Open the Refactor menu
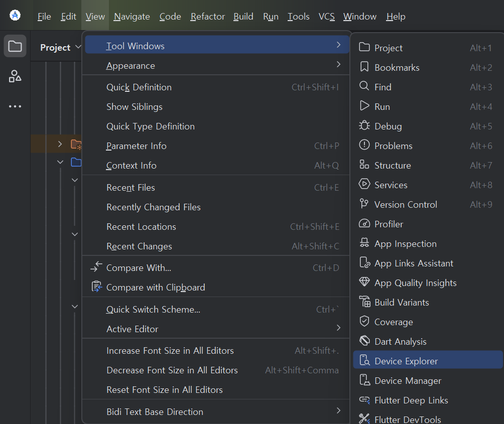The image size is (504, 424). click(207, 17)
